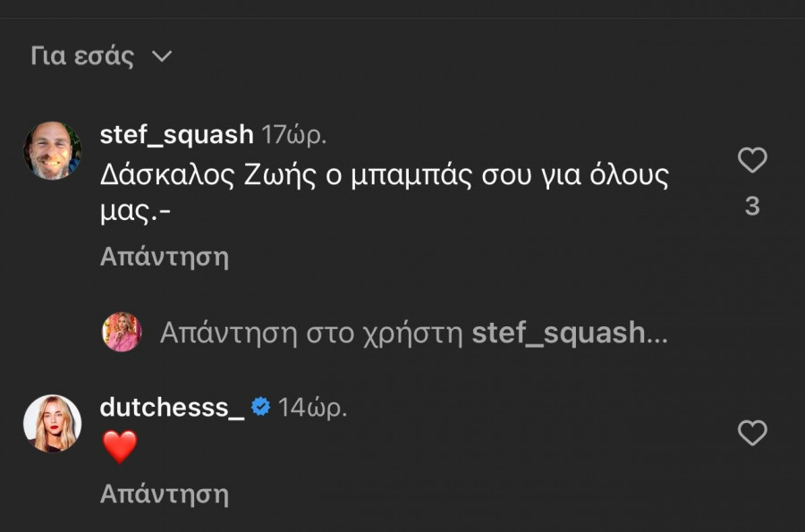Select the Για εσάς filter label

pos(85,55)
